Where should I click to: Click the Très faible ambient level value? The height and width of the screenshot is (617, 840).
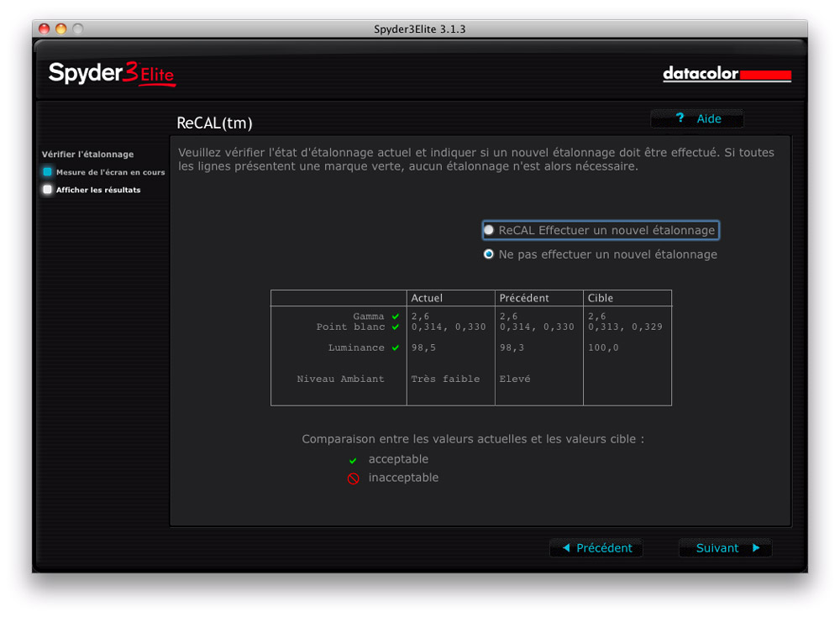pyautogui.click(x=445, y=379)
